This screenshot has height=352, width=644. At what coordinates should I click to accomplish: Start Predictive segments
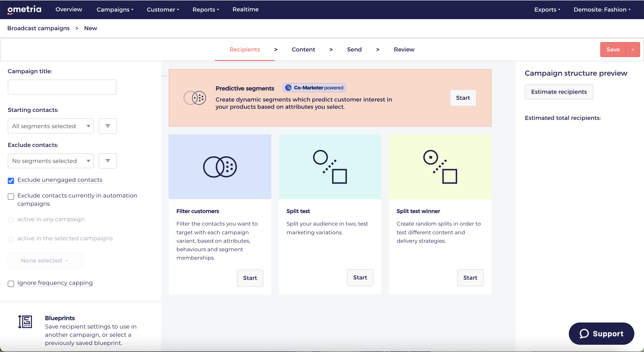[x=463, y=98]
